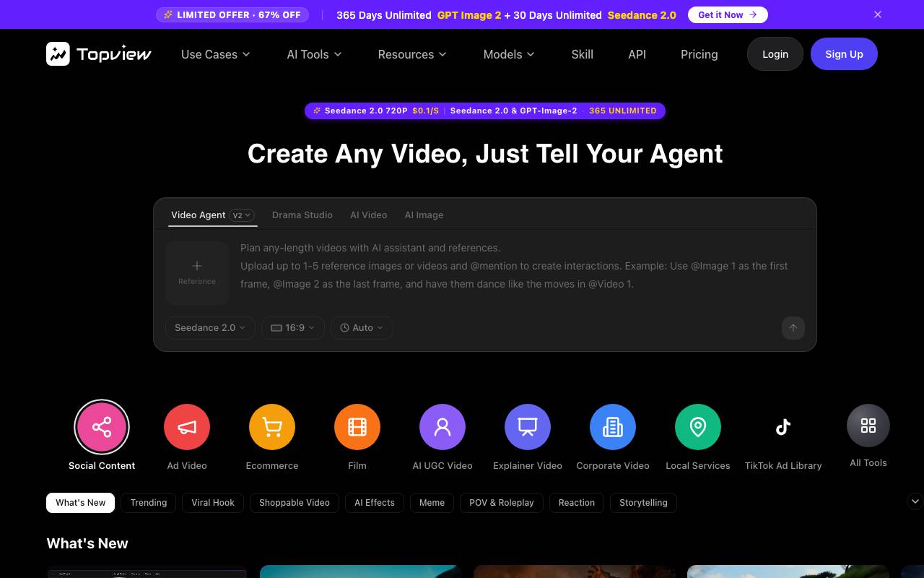
Task: Close the limited offer banner
Action: click(x=878, y=14)
